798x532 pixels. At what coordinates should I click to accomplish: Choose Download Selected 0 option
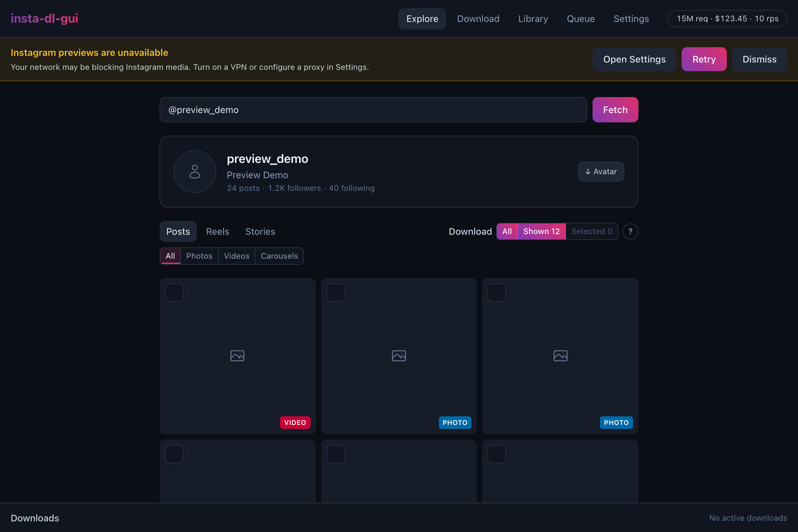coord(592,231)
